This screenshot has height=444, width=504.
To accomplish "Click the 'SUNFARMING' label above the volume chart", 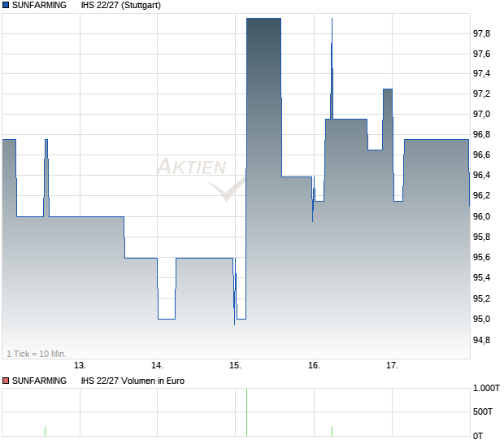I will tap(39, 381).
